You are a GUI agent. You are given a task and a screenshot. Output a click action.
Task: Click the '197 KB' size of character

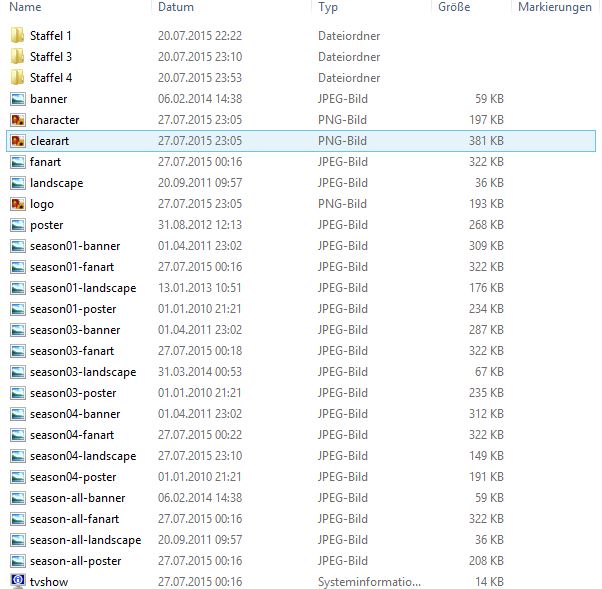pyautogui.click(x=486, y=120)
